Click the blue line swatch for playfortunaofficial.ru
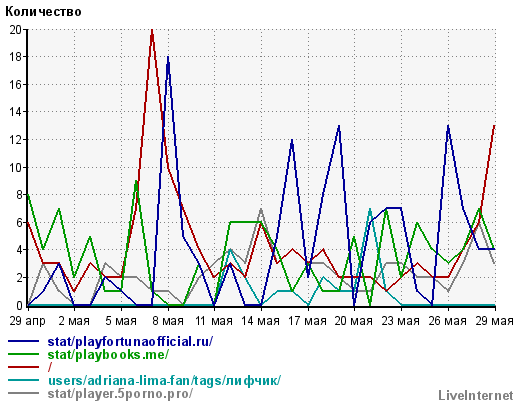The width and height of the screenshot is (520, 405). (x=24, y=341)
